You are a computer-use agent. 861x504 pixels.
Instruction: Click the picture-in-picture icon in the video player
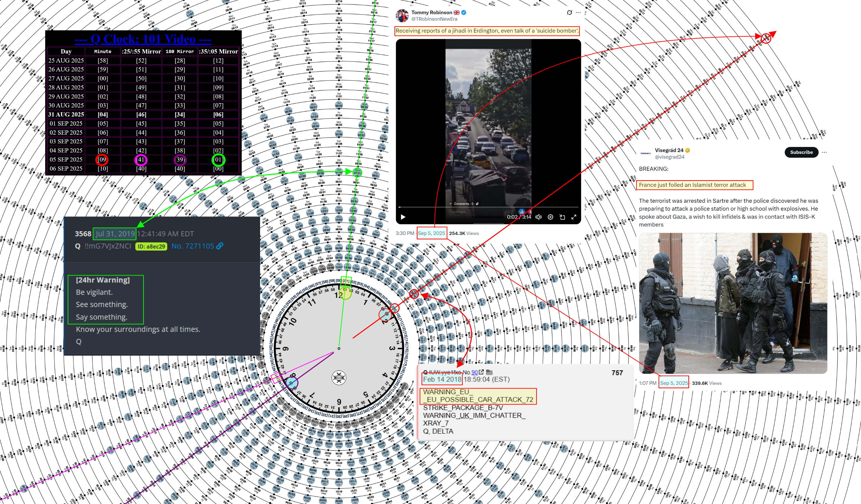pyautogui.click(x=562, y=217)
